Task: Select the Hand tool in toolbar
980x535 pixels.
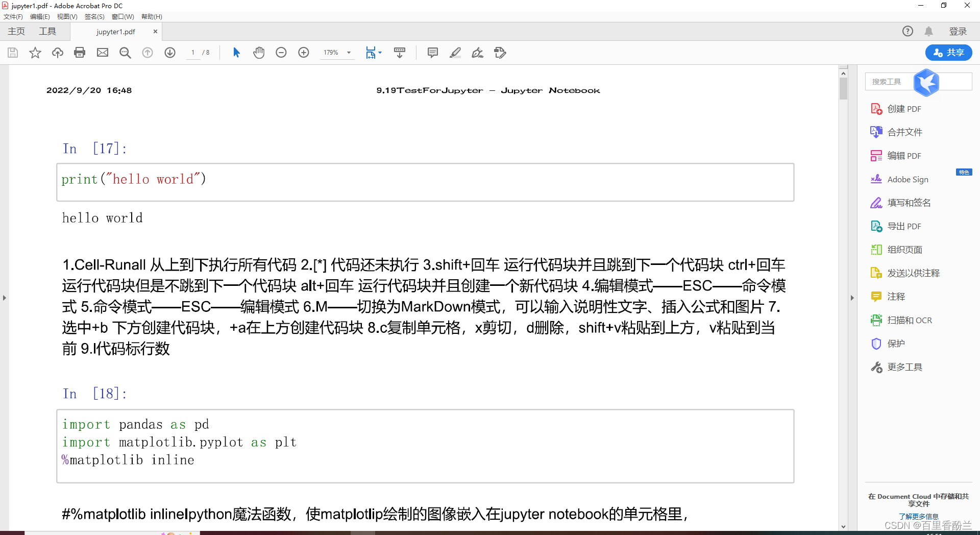Action: (x=259, y=53)
